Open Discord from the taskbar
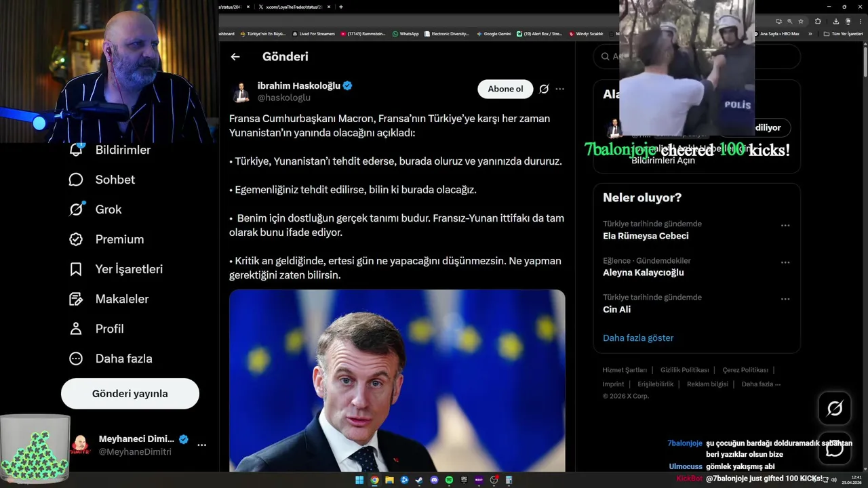Viewport: 868px width, 488px height. pyautogui.click(x=434, y=480)
